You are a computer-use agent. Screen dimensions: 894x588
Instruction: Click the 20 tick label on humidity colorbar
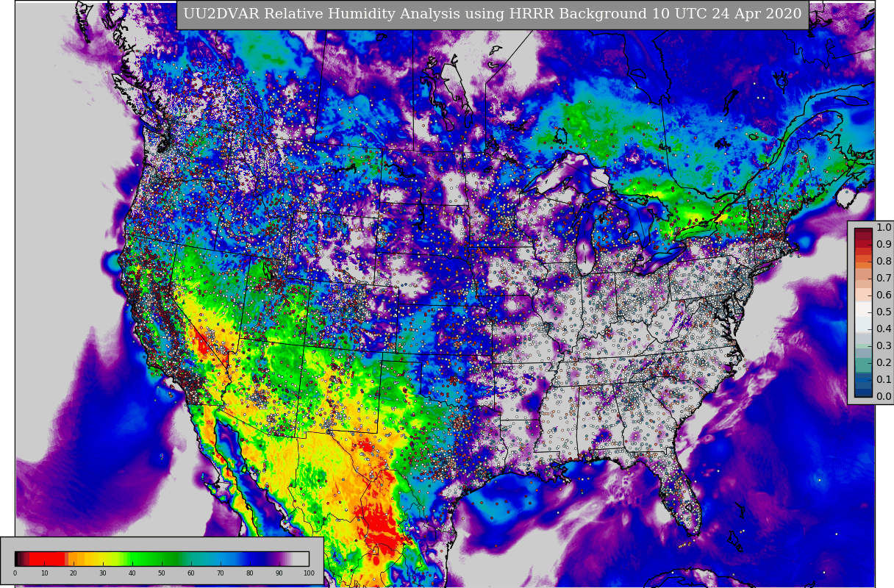(x=74, y=573)
